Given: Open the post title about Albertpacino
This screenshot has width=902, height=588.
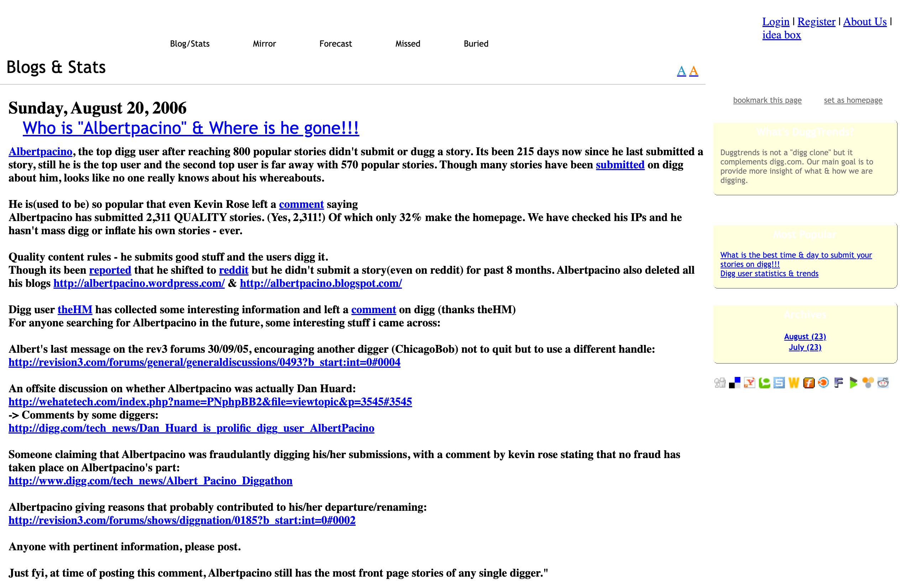Looking at the screenshot, I should coord(191,128).
